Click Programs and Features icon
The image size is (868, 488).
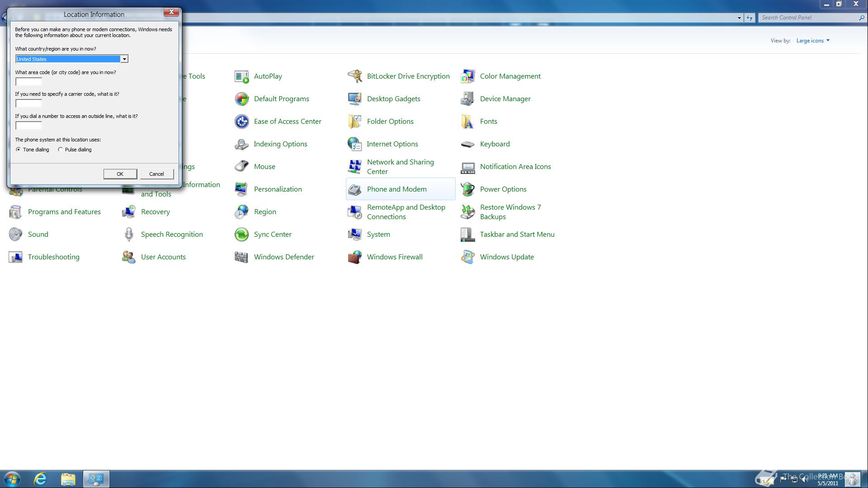15,212
